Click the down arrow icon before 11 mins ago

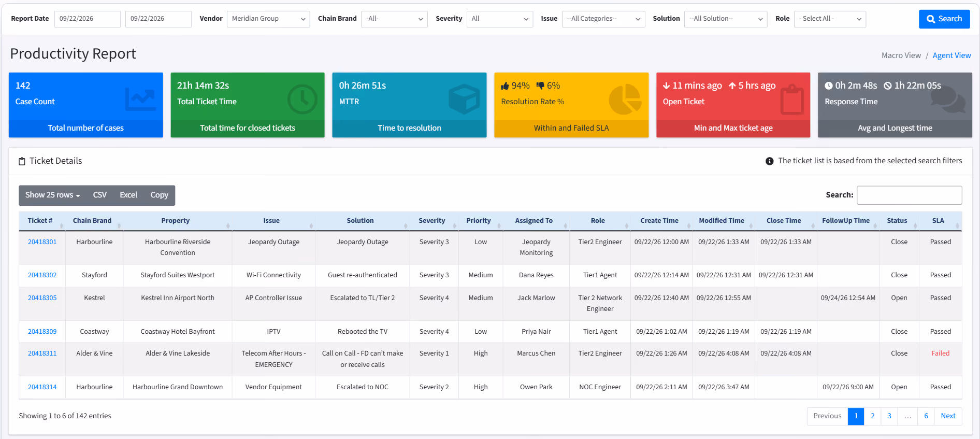tap(667, 86)
